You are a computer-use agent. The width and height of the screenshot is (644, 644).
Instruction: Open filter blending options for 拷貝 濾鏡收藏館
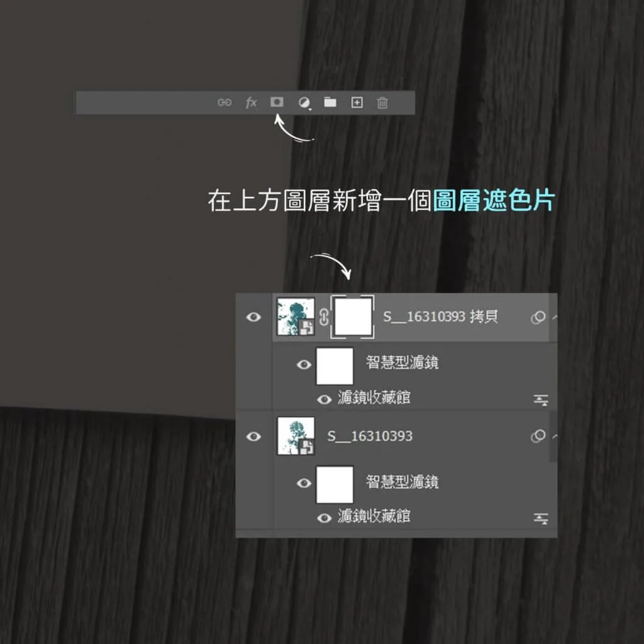coord(541,400)
